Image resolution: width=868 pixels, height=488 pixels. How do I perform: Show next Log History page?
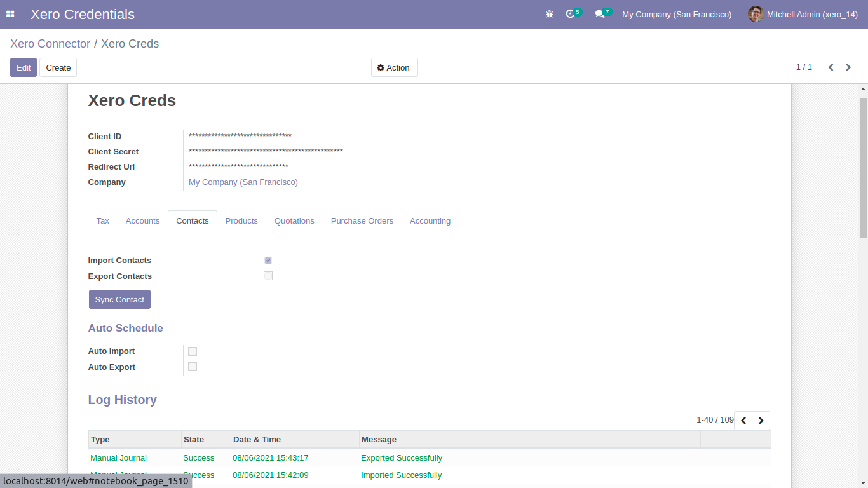(x=761, y=421)
